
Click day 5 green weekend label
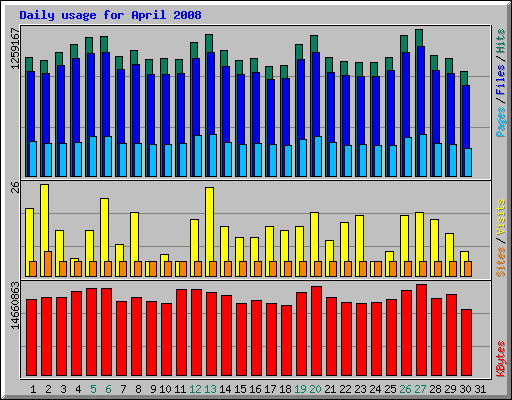[x=93, y=389]
